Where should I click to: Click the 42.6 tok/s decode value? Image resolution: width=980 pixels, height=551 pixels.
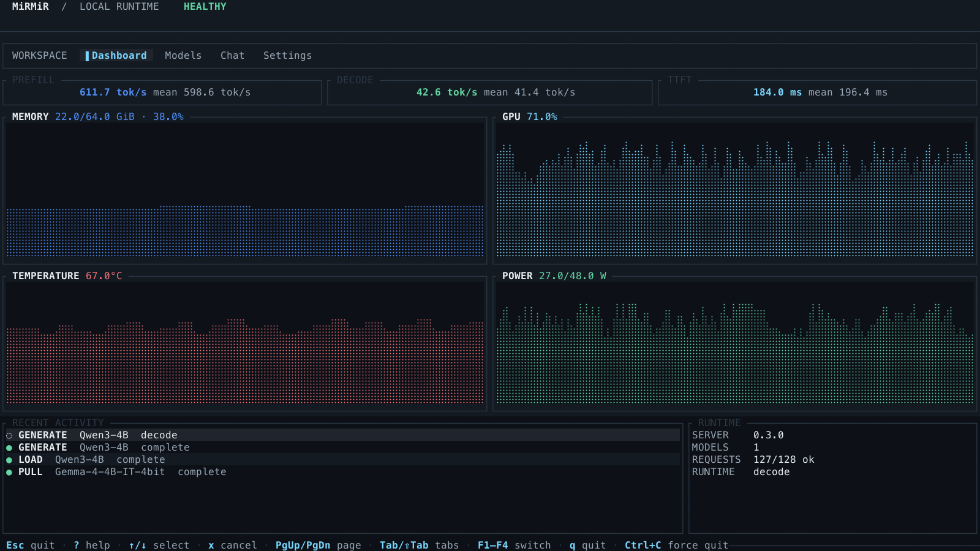click(x=447, y=92)
